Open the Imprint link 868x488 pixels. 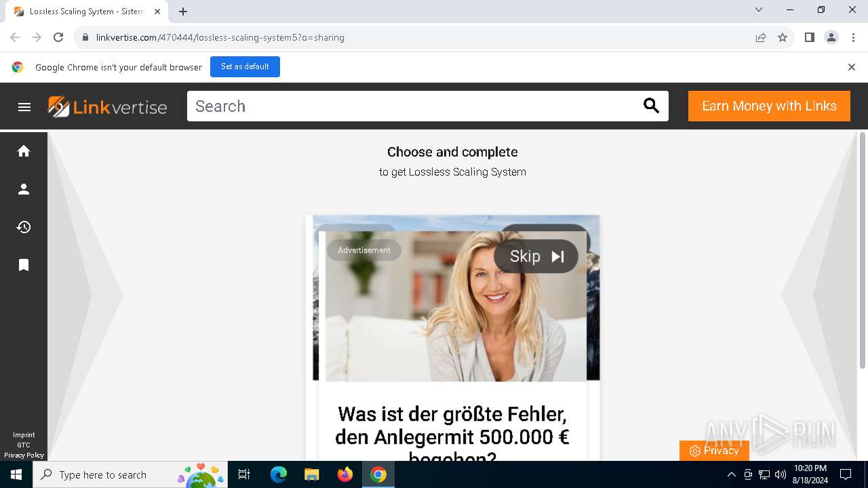(x=24, y=435)
